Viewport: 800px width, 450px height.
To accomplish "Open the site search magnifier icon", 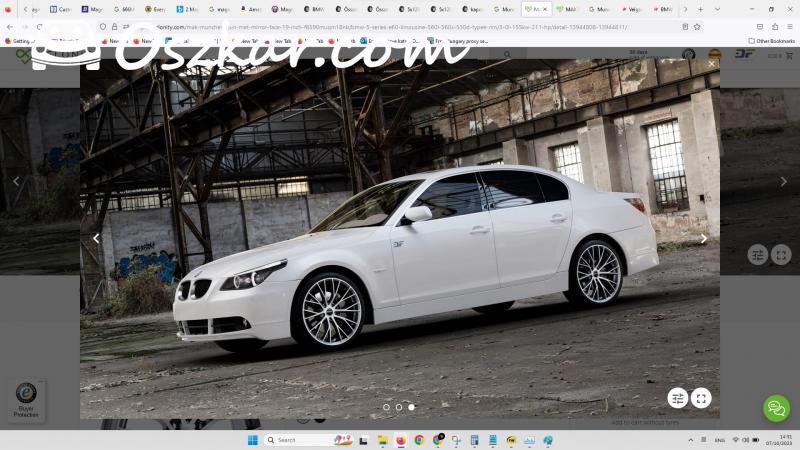I will 507,54.
